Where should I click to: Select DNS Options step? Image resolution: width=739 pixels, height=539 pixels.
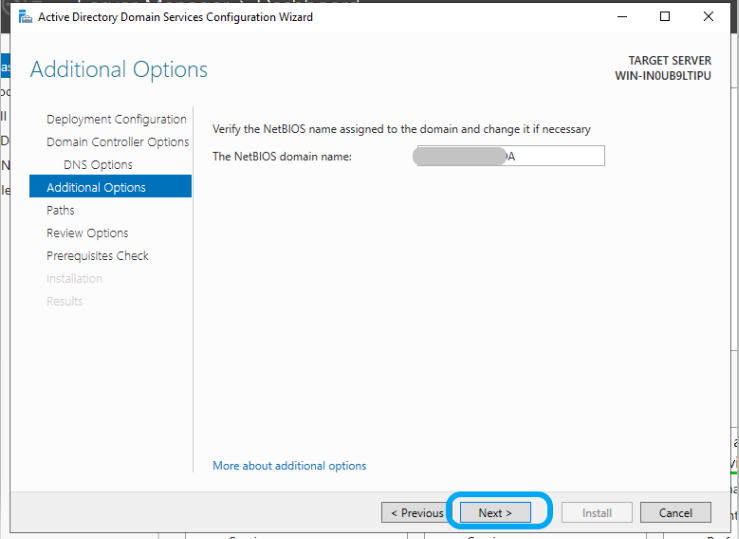pyautogui.click(x=98, y=164)
